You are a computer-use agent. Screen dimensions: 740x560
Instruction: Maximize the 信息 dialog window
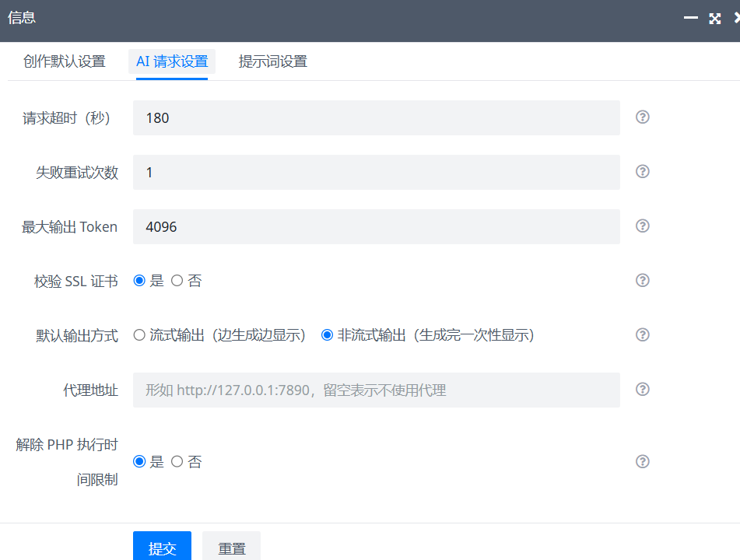click(x=714, y=19)
